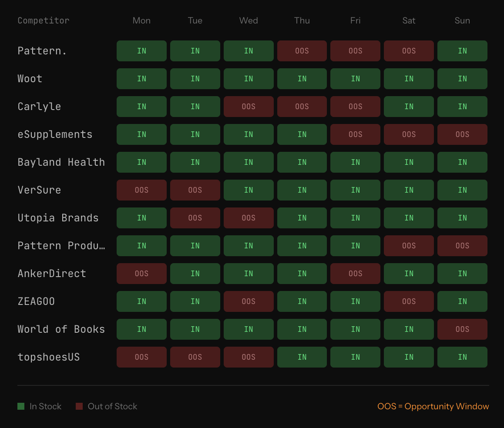Click Utopia Brands Tuesday OOS cell
Viewport: 504px width, 428px height.
195,218
